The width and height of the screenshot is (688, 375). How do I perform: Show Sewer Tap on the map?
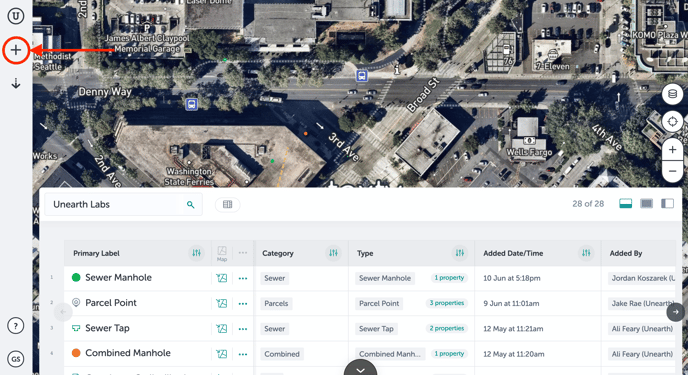(x=222, y=329)
